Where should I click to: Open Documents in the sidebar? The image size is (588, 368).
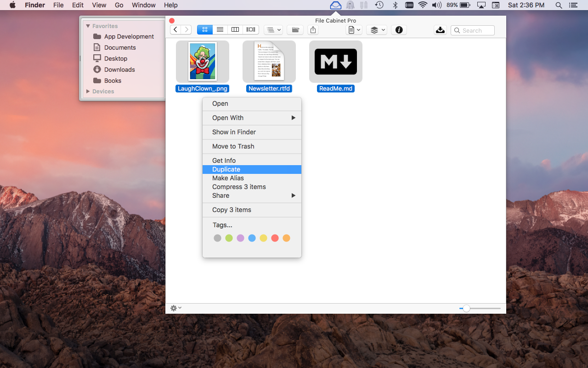coord(114,47)
